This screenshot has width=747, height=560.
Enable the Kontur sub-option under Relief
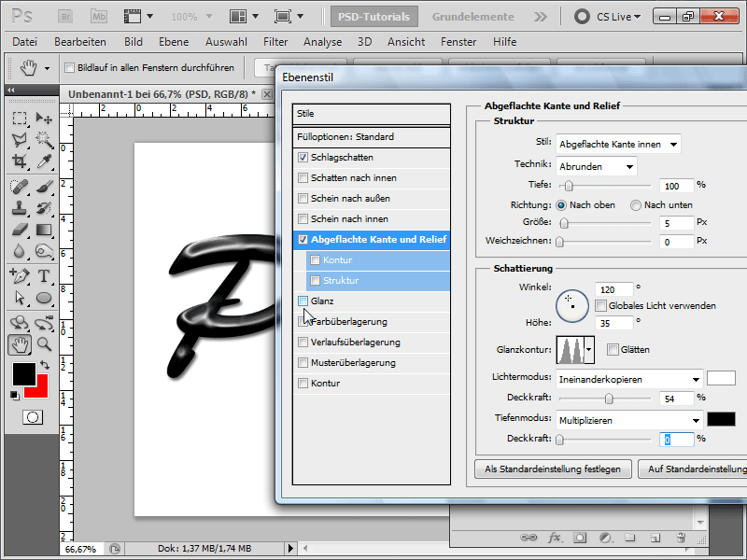(315, 260)
